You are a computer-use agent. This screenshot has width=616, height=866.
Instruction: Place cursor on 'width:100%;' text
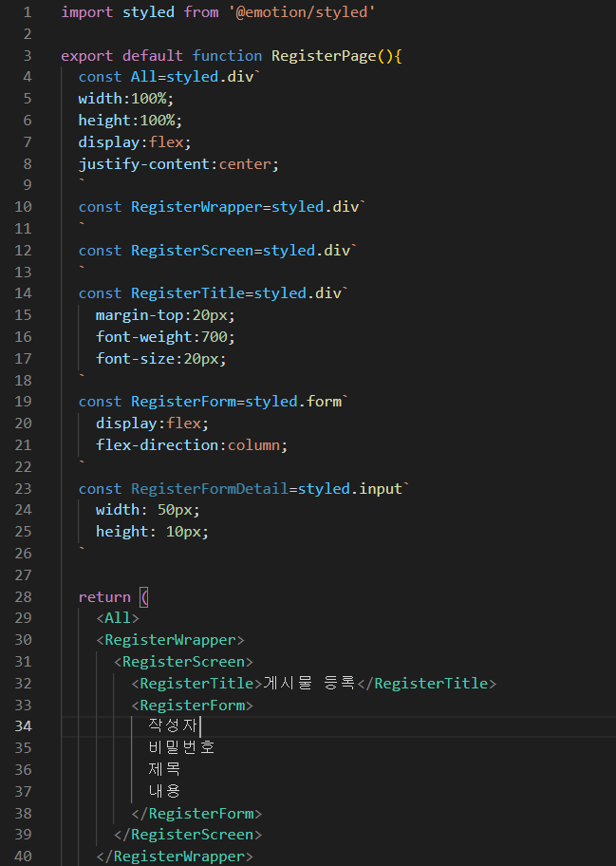pos(126,99)
